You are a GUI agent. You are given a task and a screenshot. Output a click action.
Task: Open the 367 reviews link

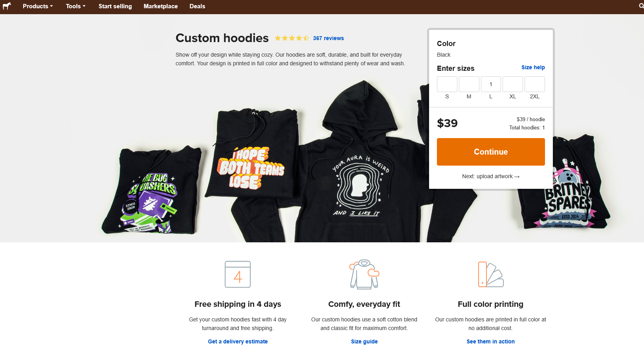tap(328, 38)
